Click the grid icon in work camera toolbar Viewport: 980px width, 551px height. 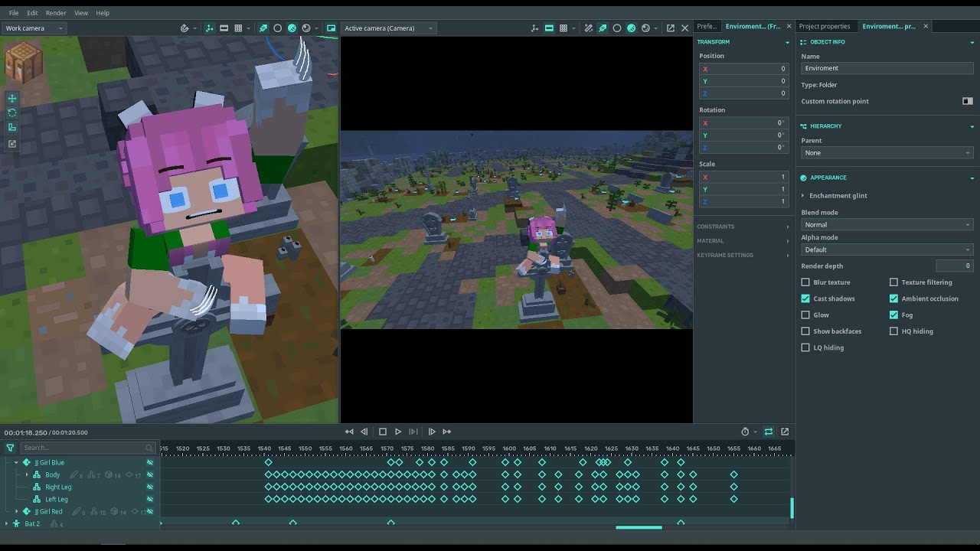pyautogui.click(x=238, y=28)
